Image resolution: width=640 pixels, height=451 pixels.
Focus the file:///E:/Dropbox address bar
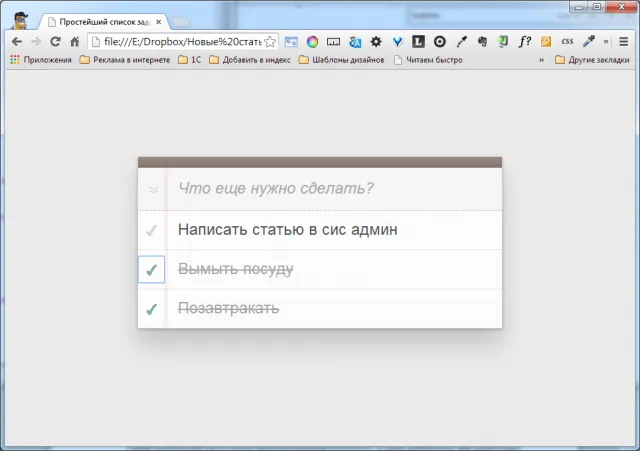[x=182, y=42]
